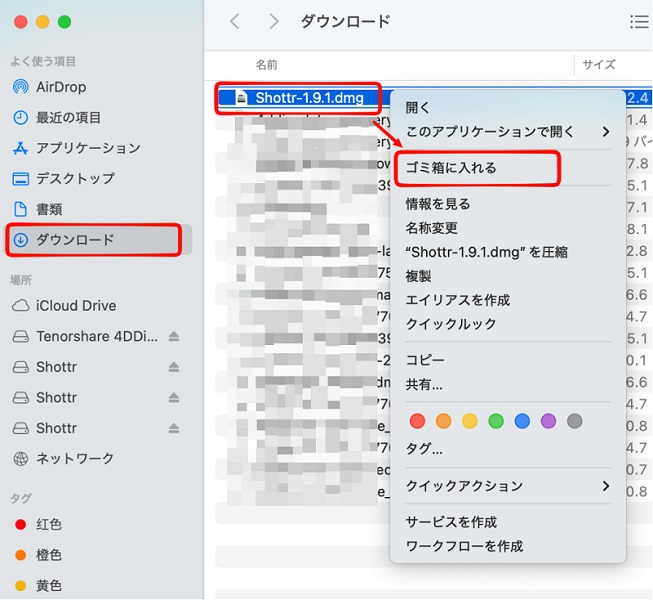
Task: Go back with the left chevron
Action: (x=235, y=21)
